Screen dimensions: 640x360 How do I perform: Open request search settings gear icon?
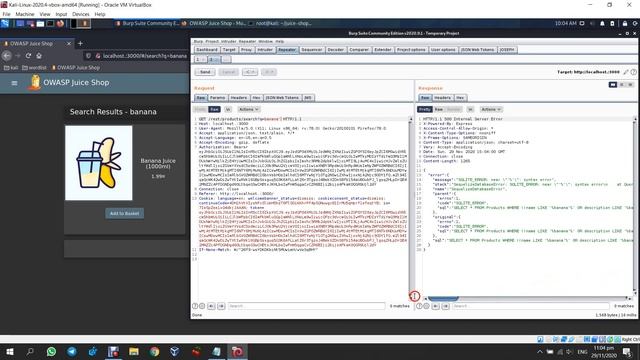202,306
